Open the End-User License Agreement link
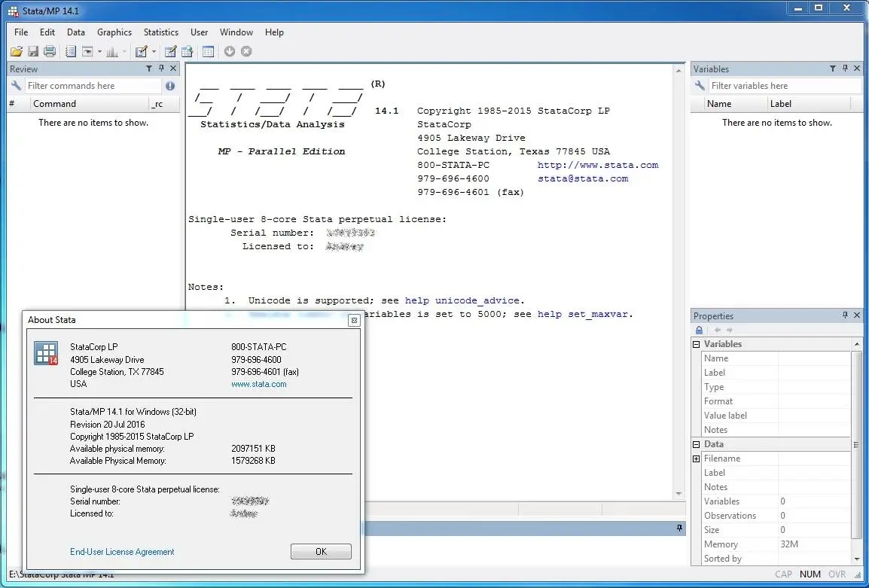 pos(122,552)
